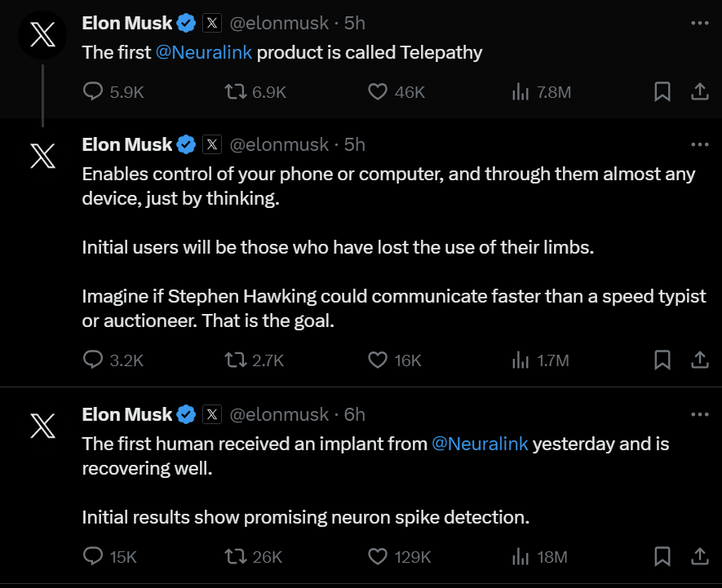
Task: Repost the Telepathy product tweet
Action: (x=235, y=92)
